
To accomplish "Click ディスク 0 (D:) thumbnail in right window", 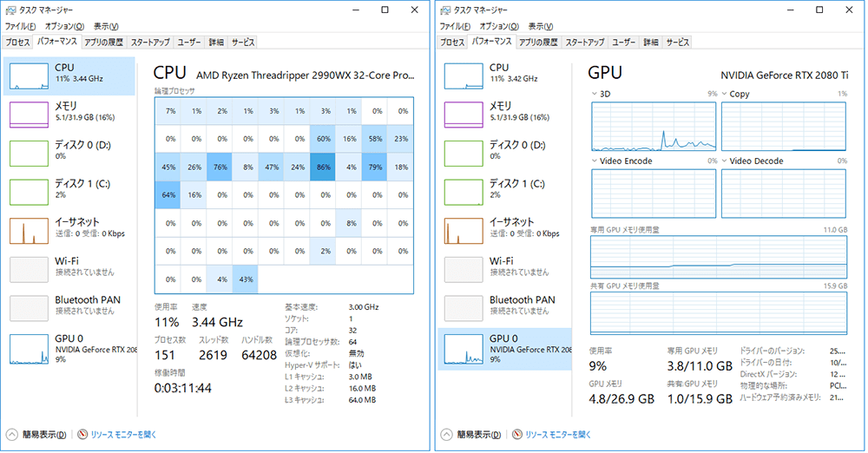I will coord(464,154).
